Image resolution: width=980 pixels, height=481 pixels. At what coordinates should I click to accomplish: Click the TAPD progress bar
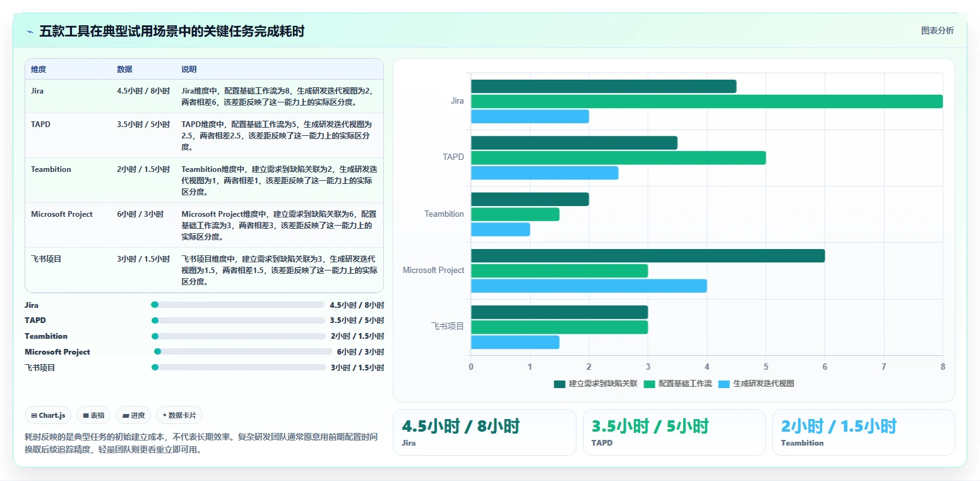pyautogui.click(x=237, y=320)
